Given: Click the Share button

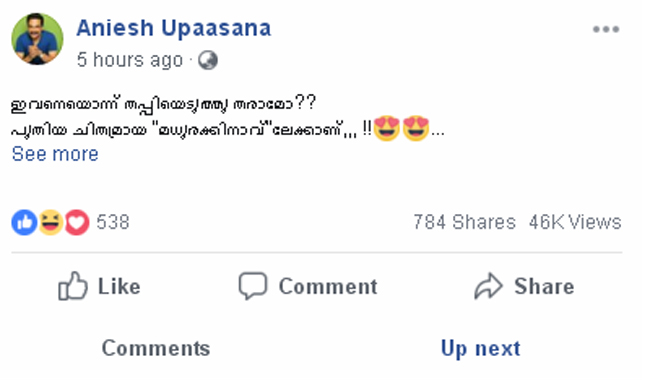Looking at the screenshot, I should (x=524, y=286).
